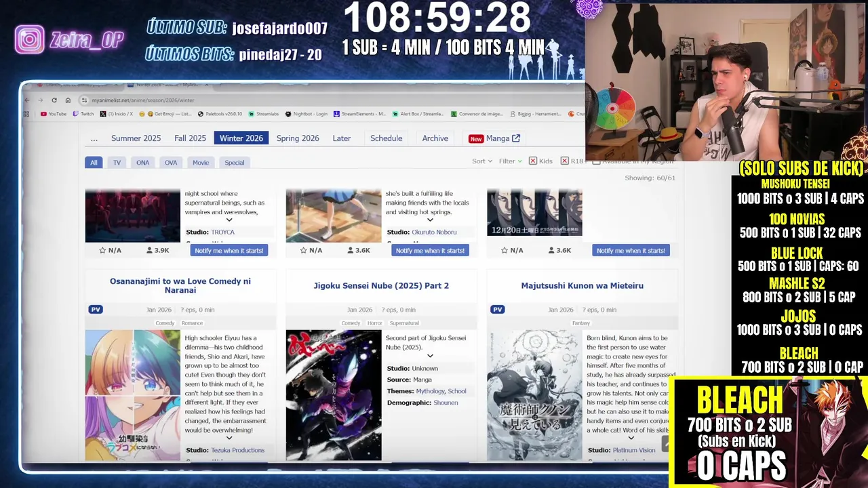Play the PV badge for Majutsushi Kunon
This screenshot has height=488, width=868.
click(x=498, y=310)
